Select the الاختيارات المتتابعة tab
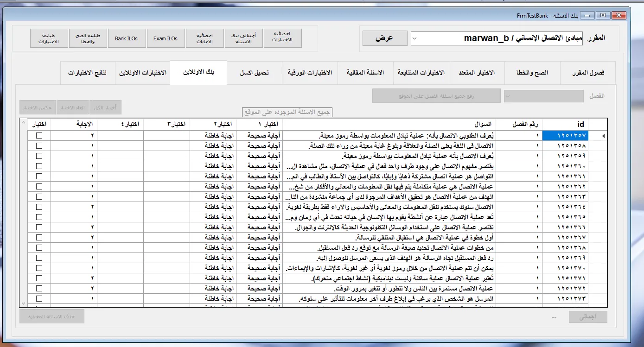 [421, 73]
